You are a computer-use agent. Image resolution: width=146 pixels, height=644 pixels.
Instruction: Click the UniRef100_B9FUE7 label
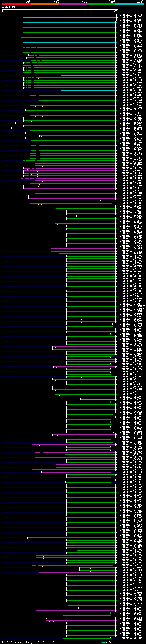pyautogui.click(x=131, y=123)
